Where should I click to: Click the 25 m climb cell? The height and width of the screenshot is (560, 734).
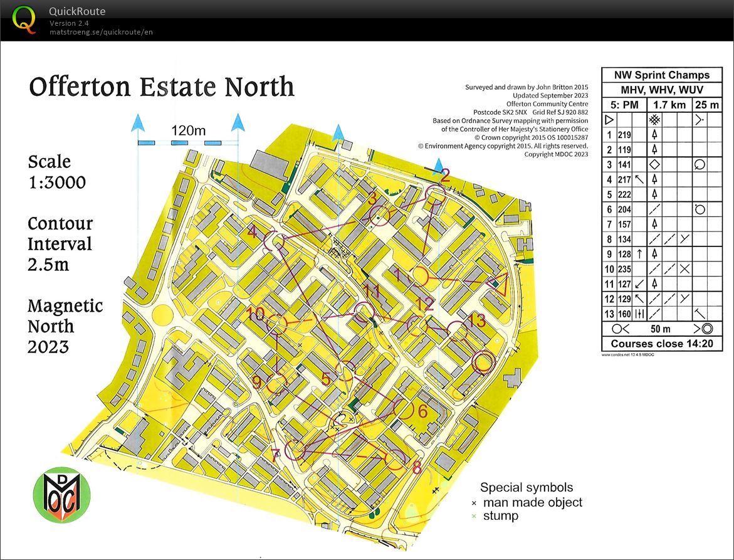(707, 105)
